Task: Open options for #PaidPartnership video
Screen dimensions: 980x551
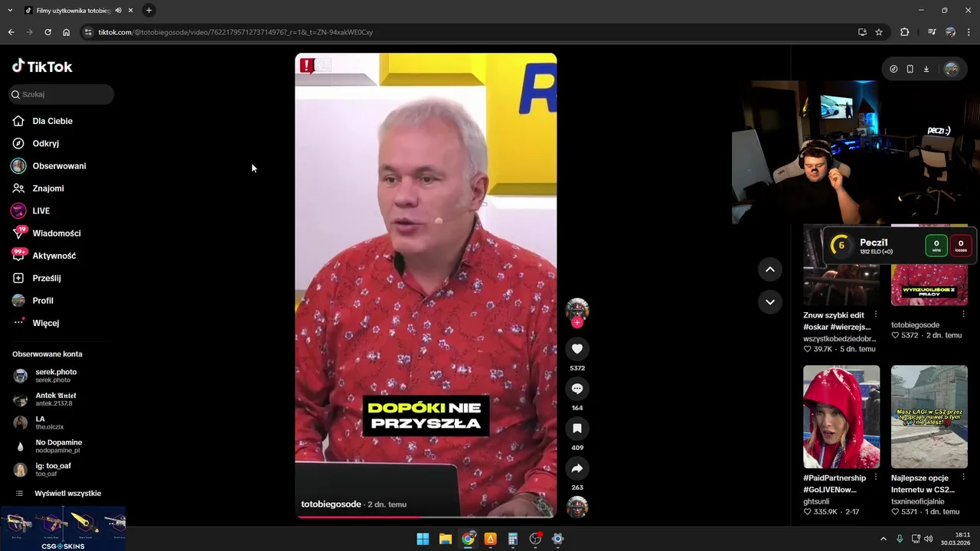Action: (876, 478)
